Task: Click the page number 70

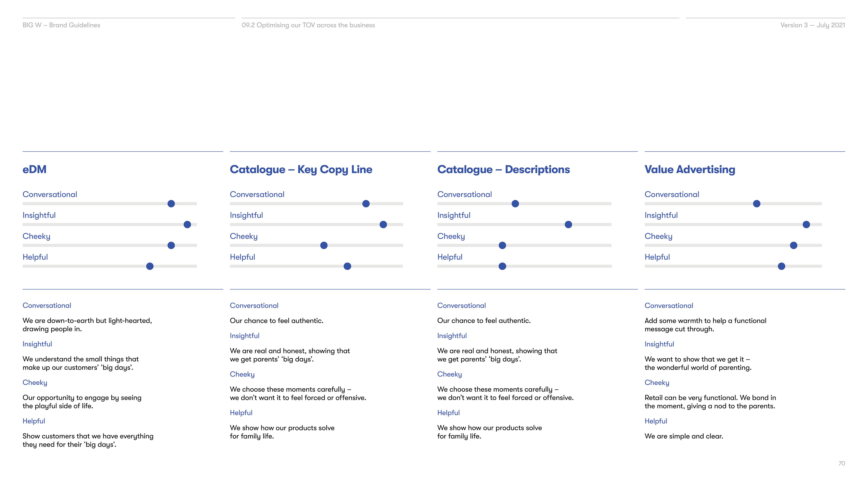Action: coord(841,463)
